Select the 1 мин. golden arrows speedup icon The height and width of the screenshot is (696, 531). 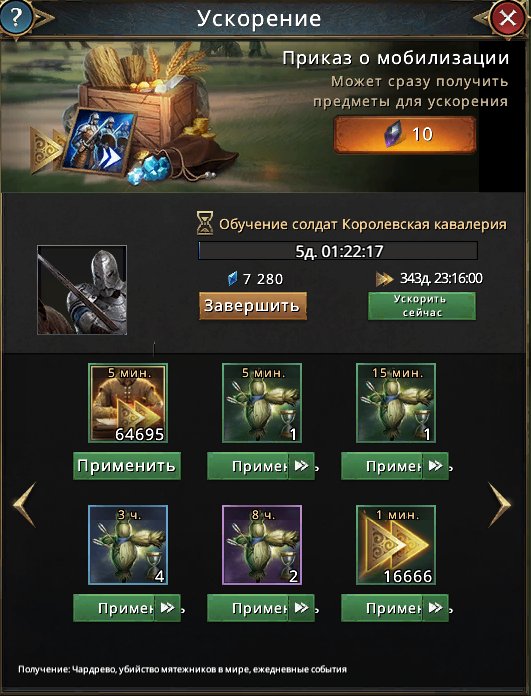click(396, 545)
